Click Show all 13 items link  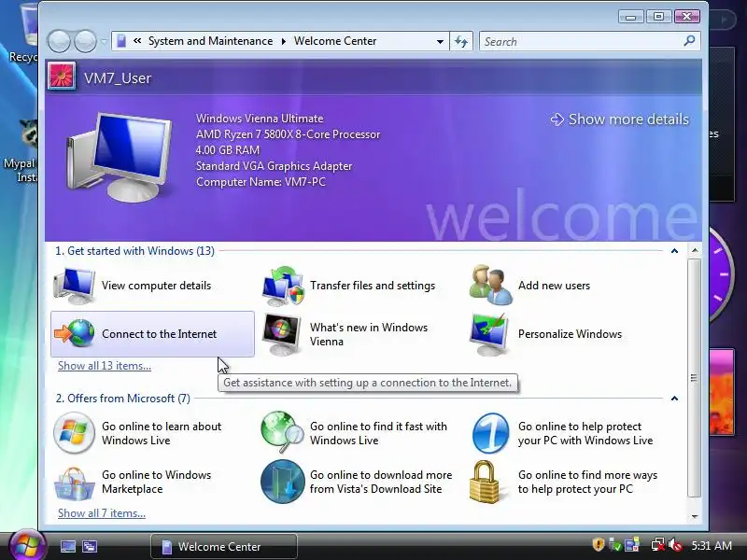(x=105, y=366)
